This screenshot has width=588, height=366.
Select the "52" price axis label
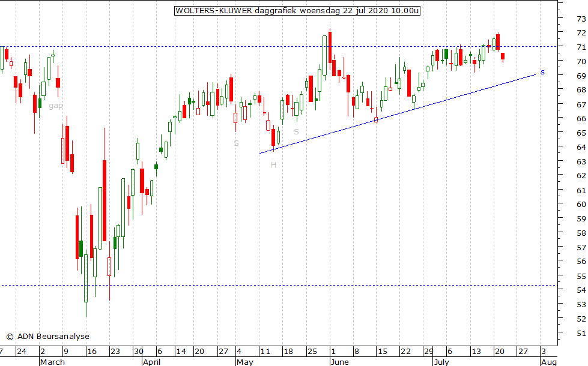(x=581, y=319)
